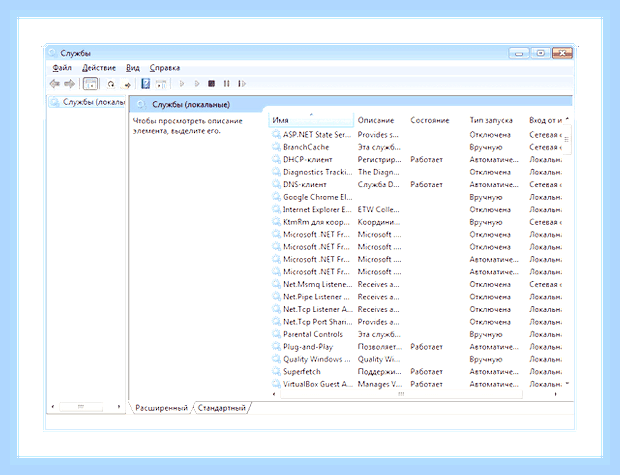This screenshot has width=620, height=475.
Task: Click the services list scroll-up arrow
Action: click(567, 118)
